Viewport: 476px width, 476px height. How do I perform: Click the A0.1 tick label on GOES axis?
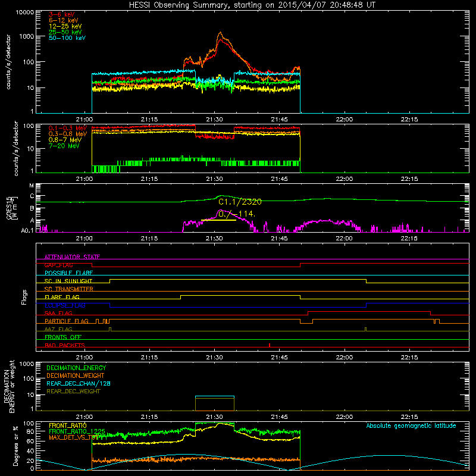point(27,231)
